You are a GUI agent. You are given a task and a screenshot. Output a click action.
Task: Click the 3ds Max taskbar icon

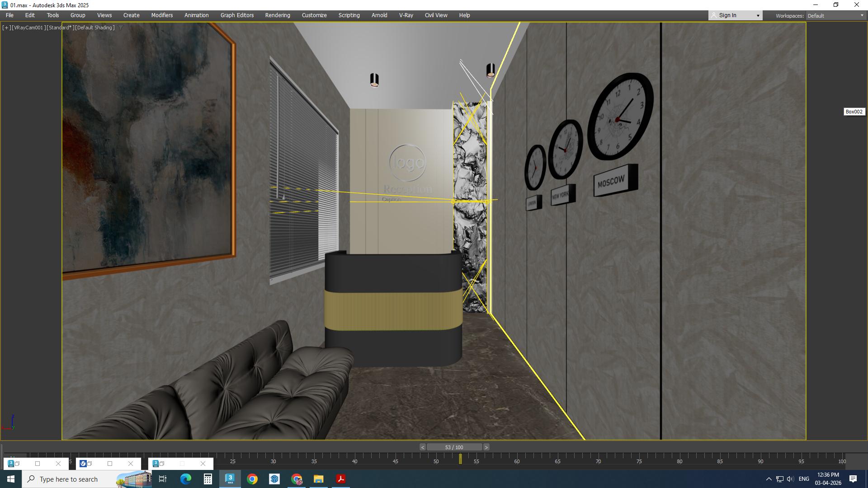pyautogui.click(x=230, y=479)
